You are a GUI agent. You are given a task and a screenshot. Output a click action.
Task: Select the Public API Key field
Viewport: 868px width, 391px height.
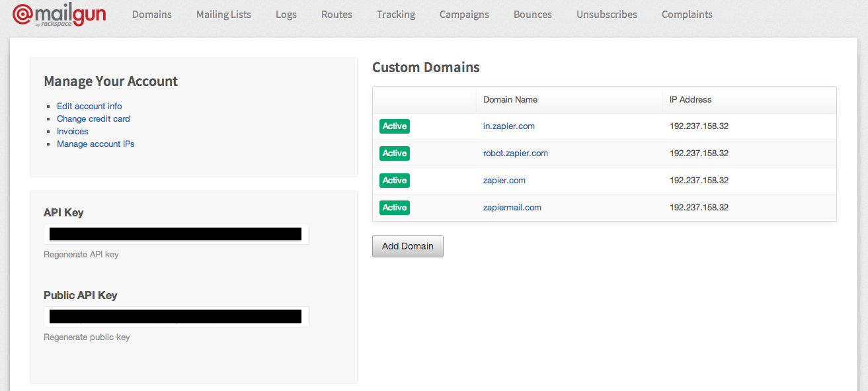click(177, 316)
